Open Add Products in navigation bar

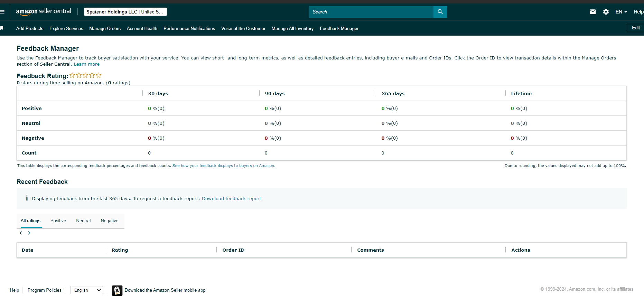(30, 28)
